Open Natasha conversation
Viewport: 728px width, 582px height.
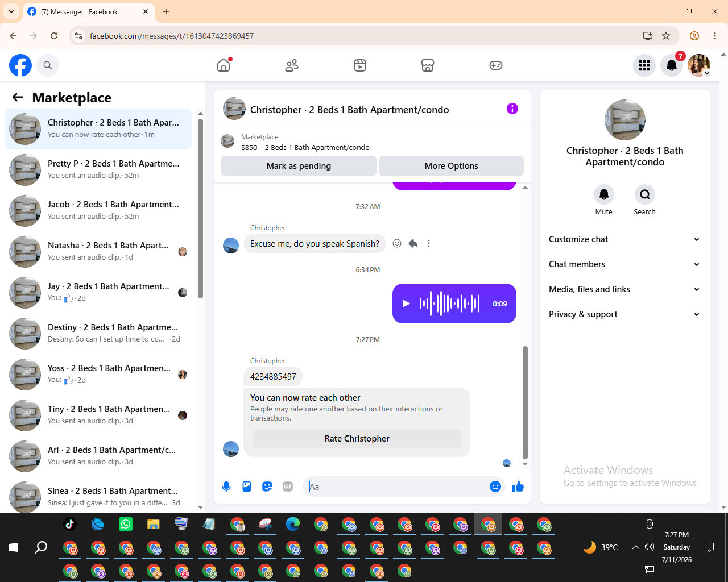point(98,252)
